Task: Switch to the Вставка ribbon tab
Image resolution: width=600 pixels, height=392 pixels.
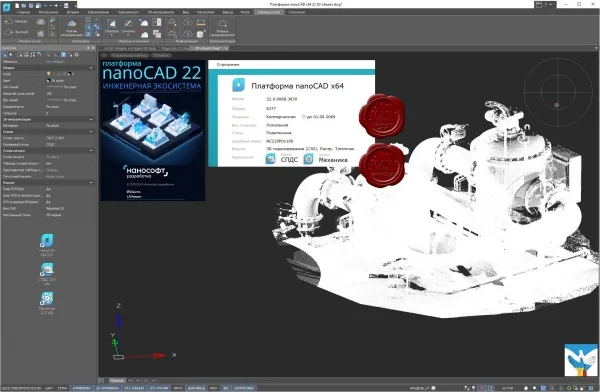Action: point(73,12)
